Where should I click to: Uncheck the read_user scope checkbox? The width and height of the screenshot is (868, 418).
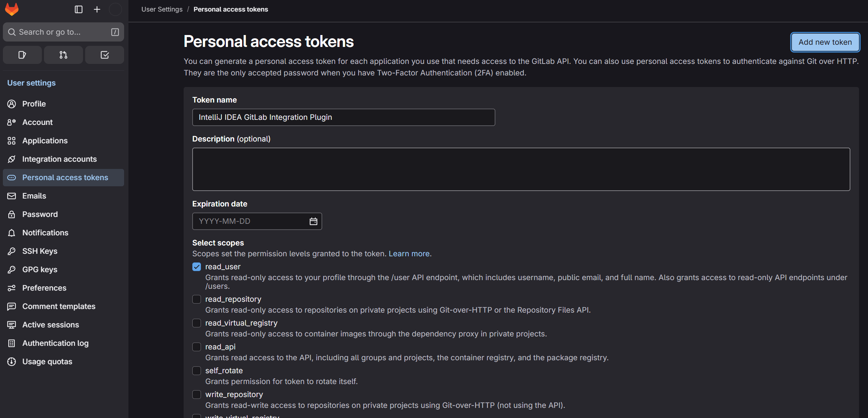[x=197, y=267]
